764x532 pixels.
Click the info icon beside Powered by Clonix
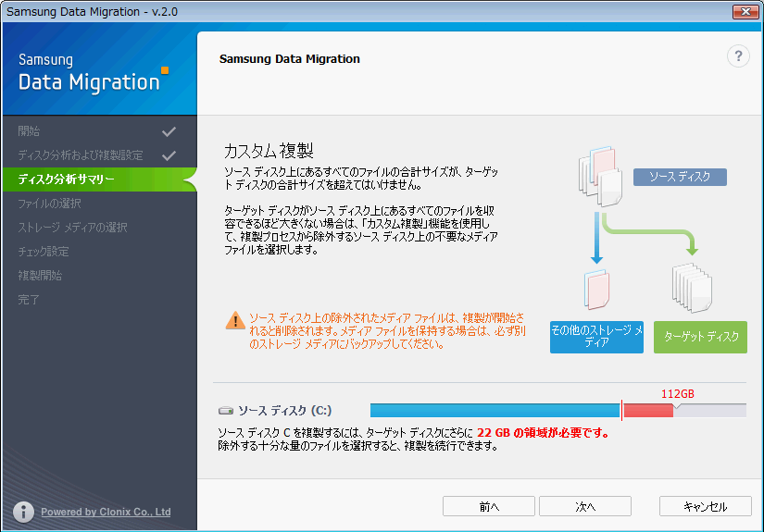pos(24,512)
